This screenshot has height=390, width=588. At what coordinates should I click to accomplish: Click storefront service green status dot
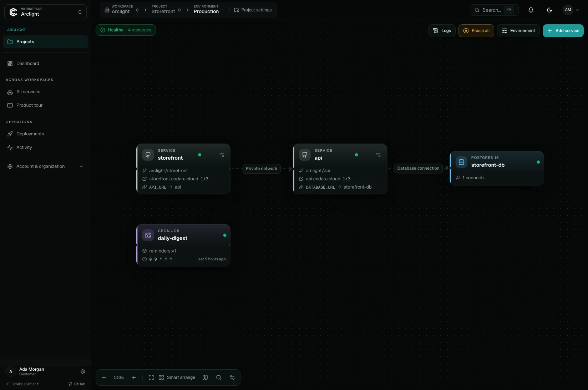pyautogui.click(x=200, y=155)
